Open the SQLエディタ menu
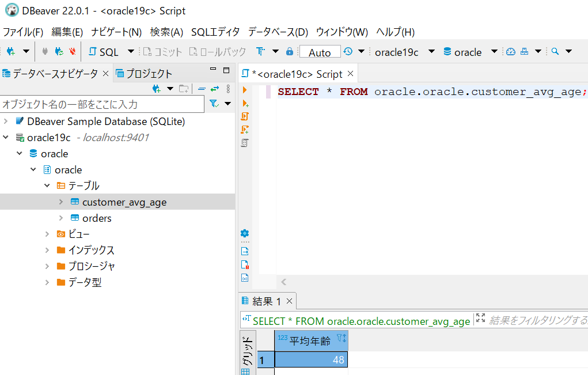This screenshot has height=375, width=588. [215, 32]
